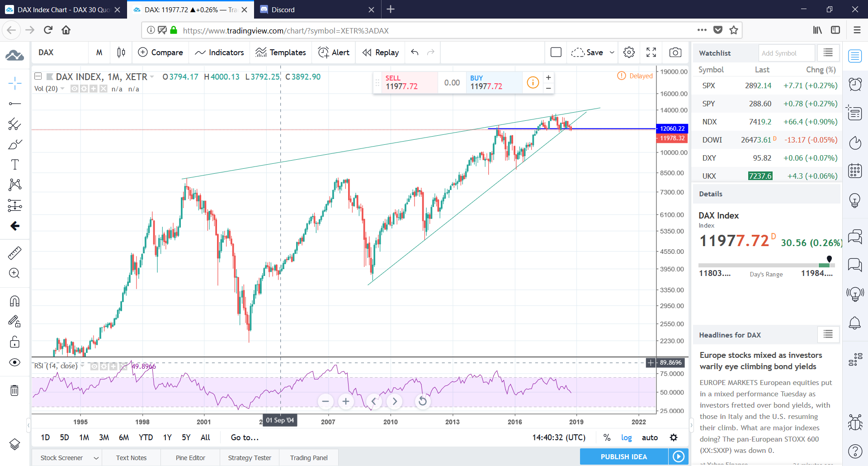Select the measure ruler tool

tap(15, 253)
